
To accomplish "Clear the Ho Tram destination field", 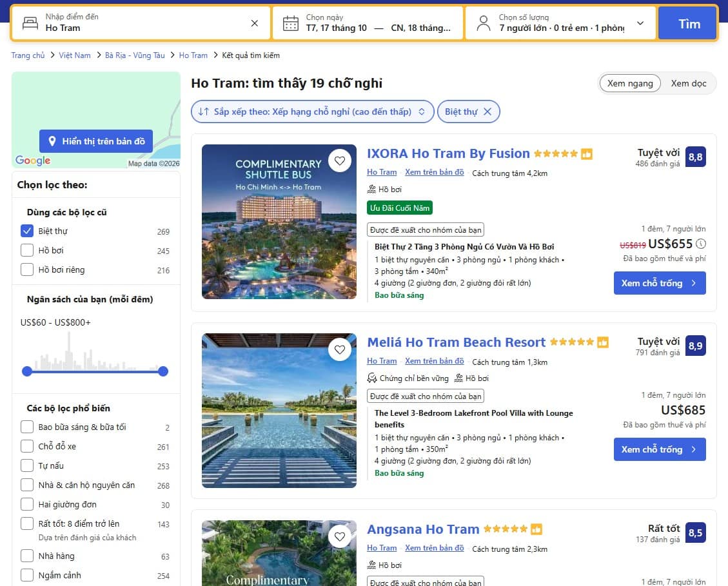I will click(255, 23).
